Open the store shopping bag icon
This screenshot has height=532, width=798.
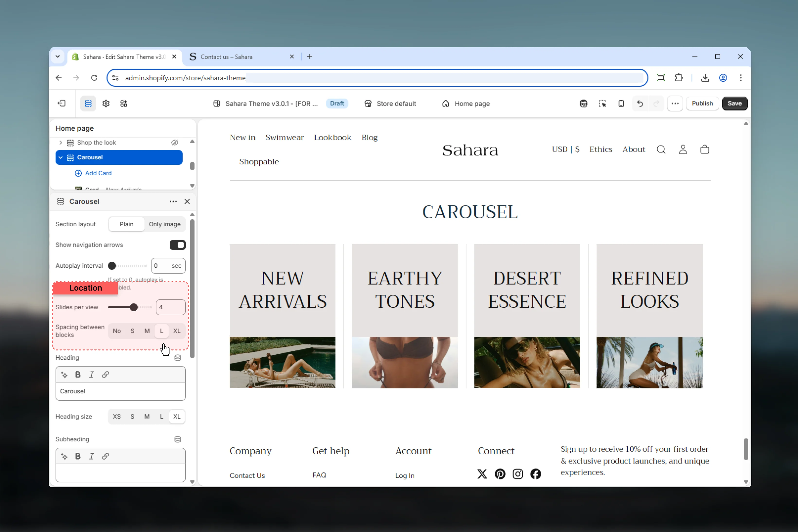click(x=705, y=150)
